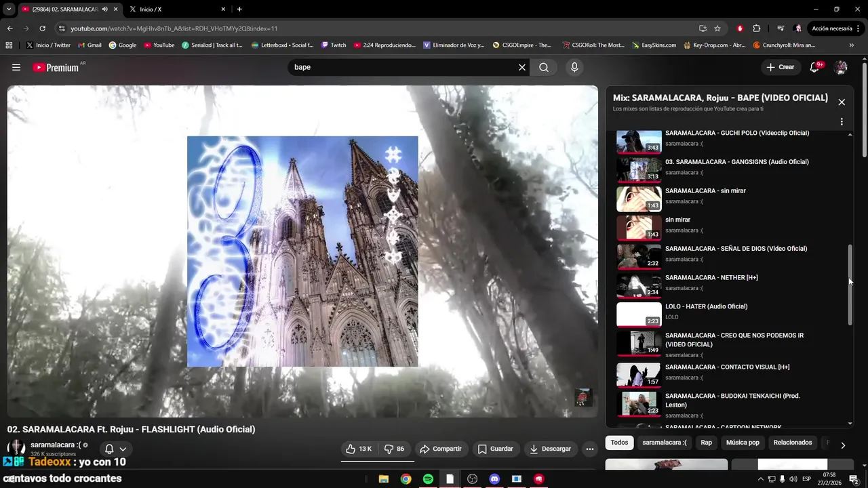The width and height of the screenshot is (868, 488).
Task: Open Mix playlist three-dot options menu
Action: 842,122
